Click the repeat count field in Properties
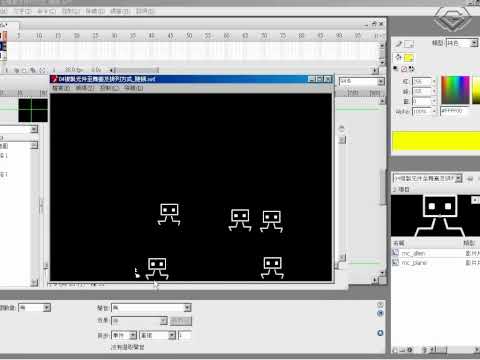This screenshot has height=360, width=480. point(185,335)
